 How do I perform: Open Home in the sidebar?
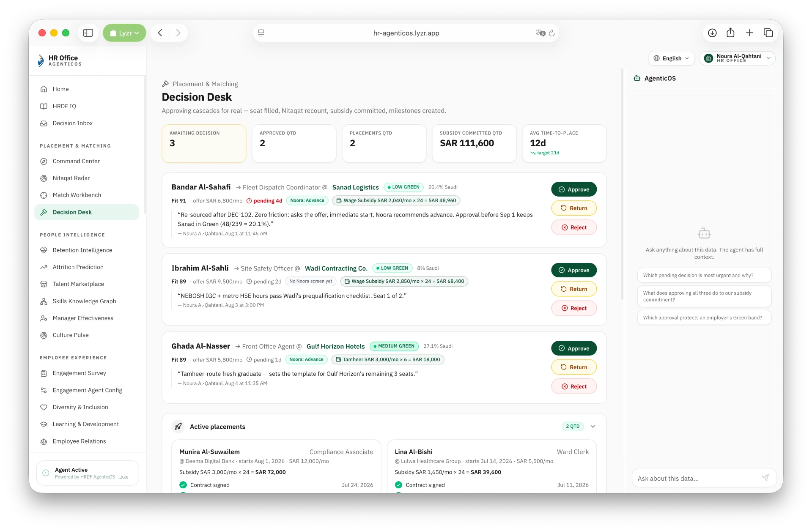(x=86, y=89)
